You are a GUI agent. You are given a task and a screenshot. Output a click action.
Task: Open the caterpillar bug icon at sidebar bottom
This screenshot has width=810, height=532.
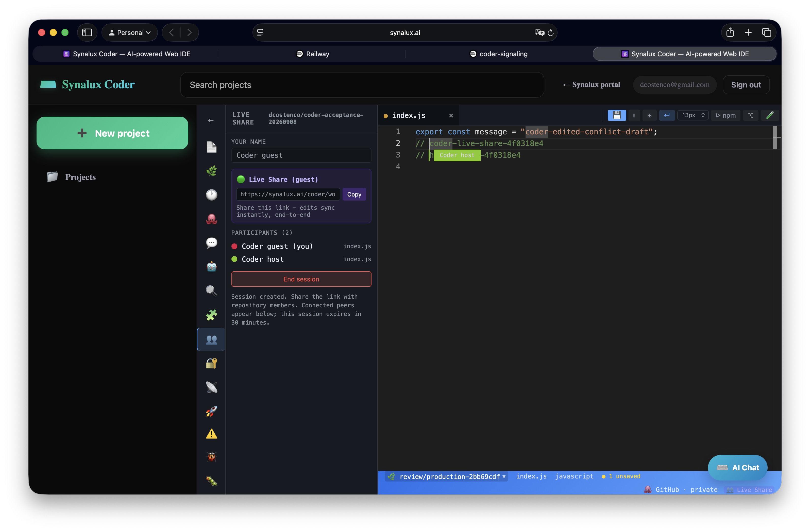tap(211, 481)
